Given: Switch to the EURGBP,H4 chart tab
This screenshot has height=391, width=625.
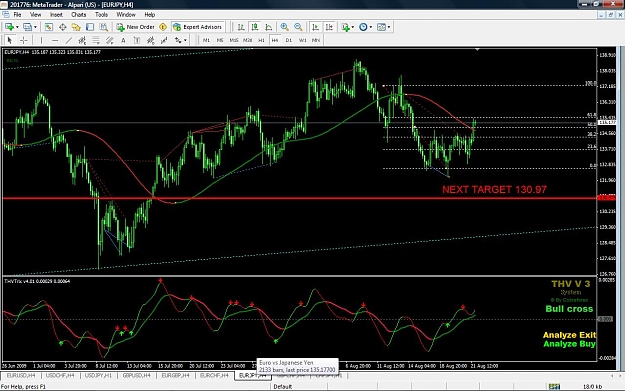Looking at the screenshot, I should coord(175,375).
